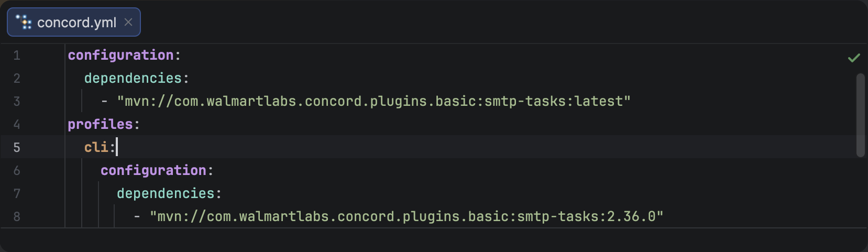
Task: Click line number 6 in the gutter
Action: click(x=17, y=170)
